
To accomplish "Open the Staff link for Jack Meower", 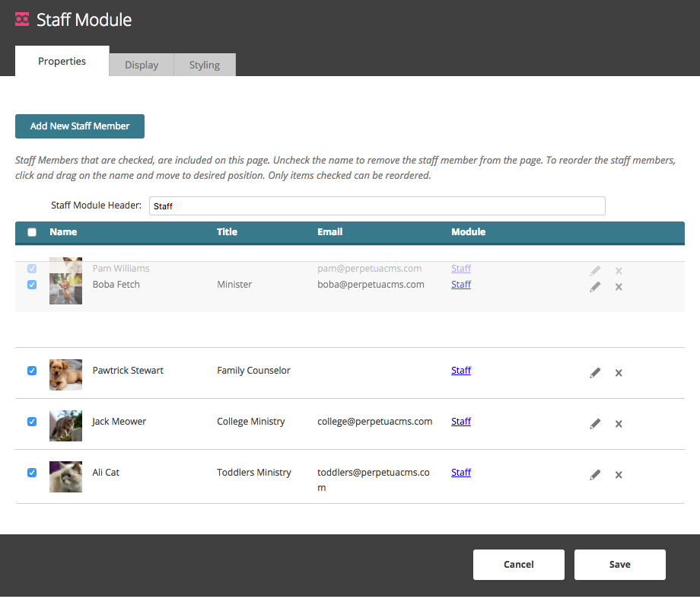I will tap(461, 421).
